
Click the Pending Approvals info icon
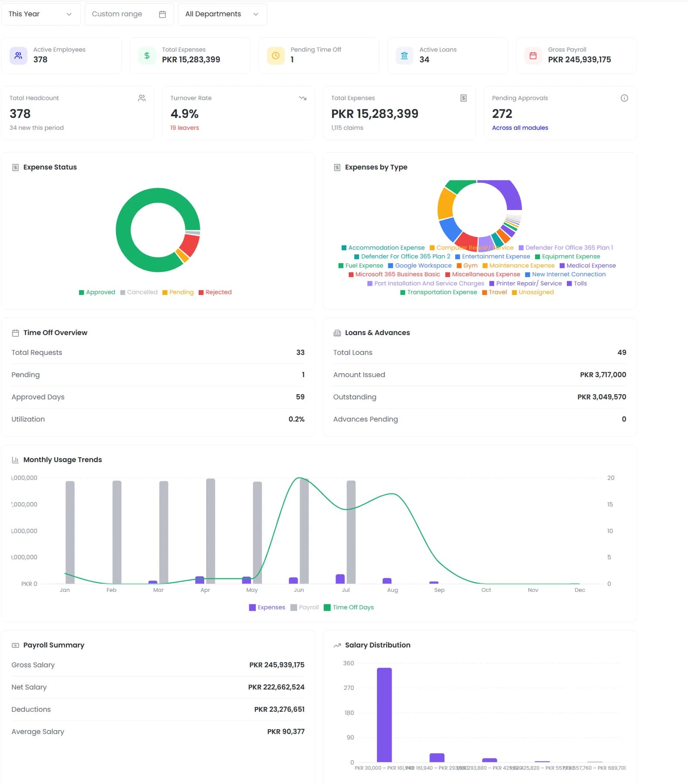(x=624, y=98)
